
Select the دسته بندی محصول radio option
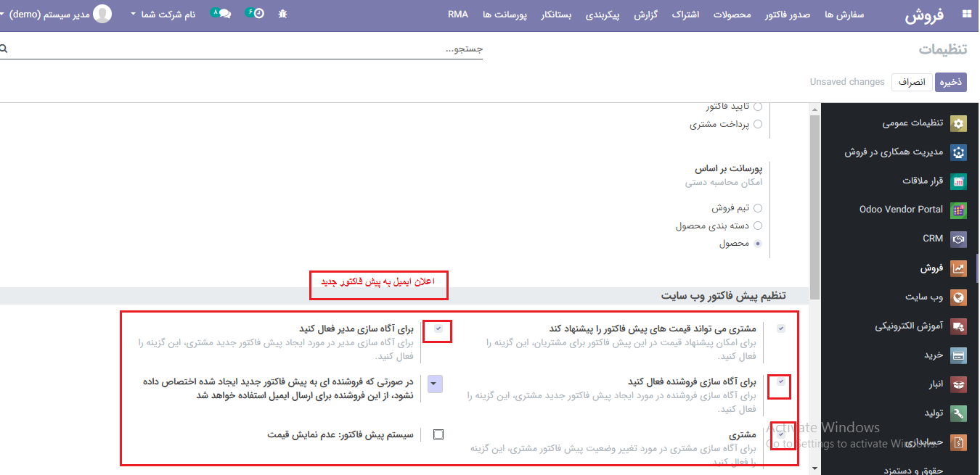coord(758,226)
